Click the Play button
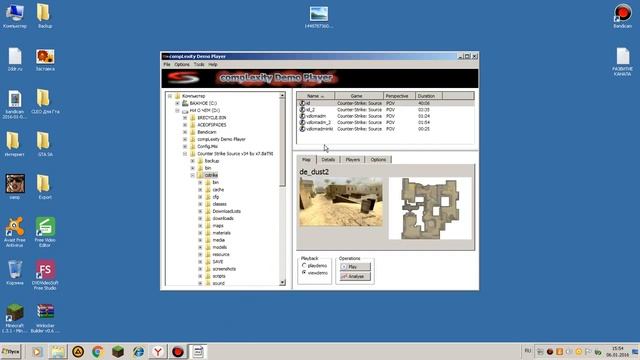This screenshot has height=360, width=640. pyautogui.click(x=355, y=267)
